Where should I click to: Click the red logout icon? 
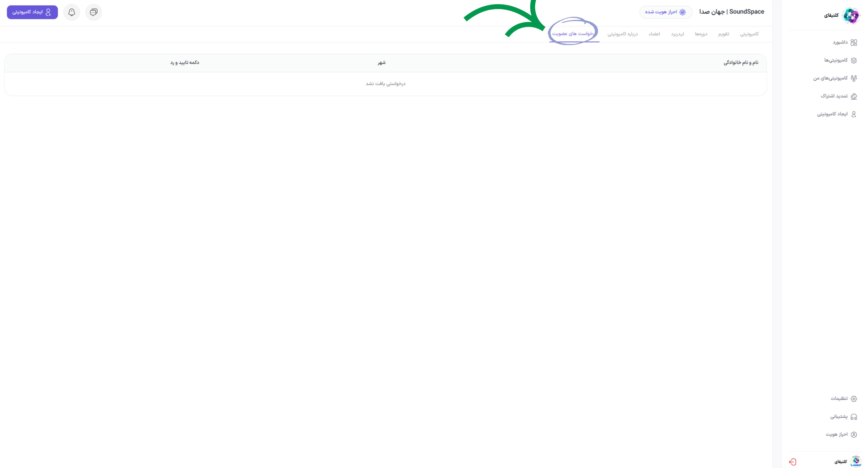pos(793,462)
